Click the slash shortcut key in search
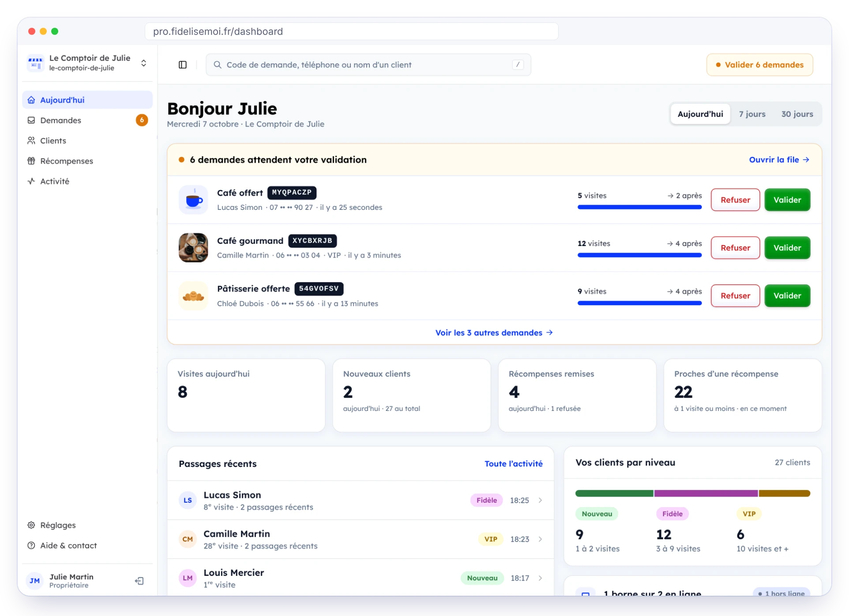The width and height of the screenshot is (849, 616). (518, 65)
